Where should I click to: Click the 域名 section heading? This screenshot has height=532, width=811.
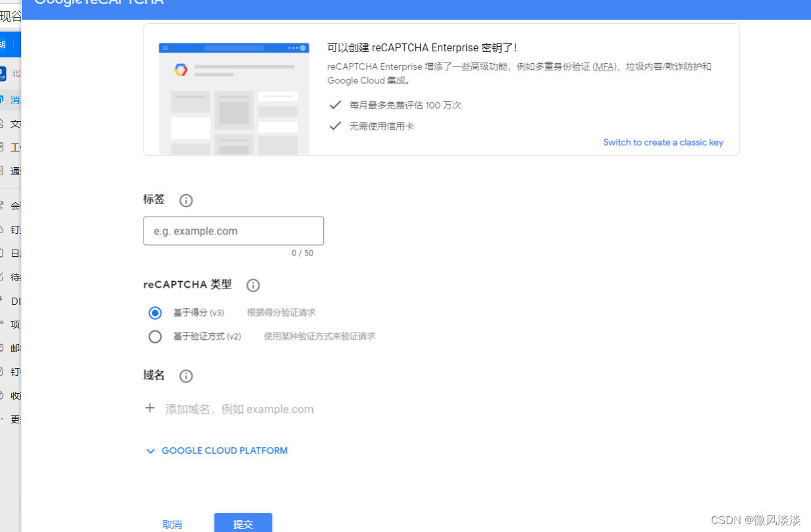point(154,375)
